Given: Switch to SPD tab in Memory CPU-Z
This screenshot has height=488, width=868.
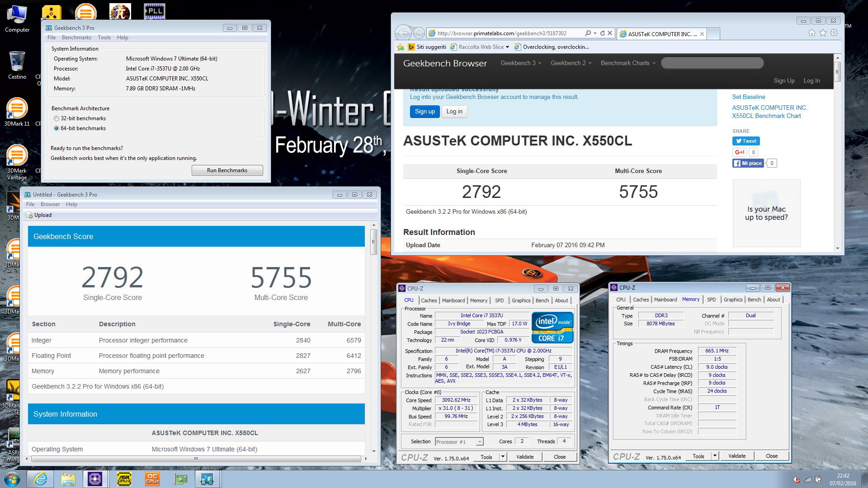Looking at the screenshot, I should coord(711,300).
